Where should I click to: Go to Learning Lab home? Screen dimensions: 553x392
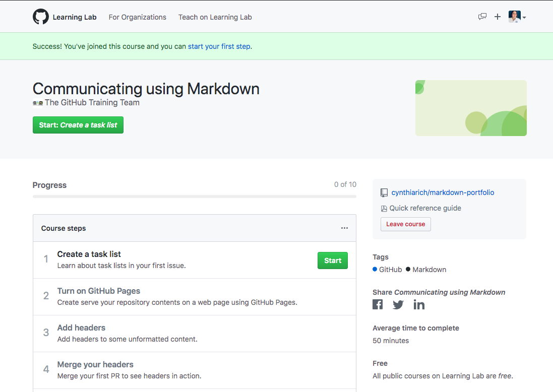[x=75, y=17]
